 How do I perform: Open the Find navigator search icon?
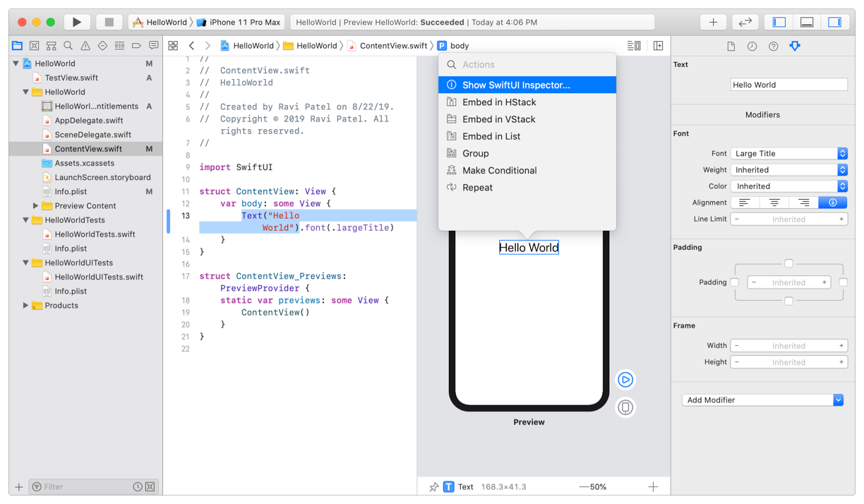(x=68, y=46)
